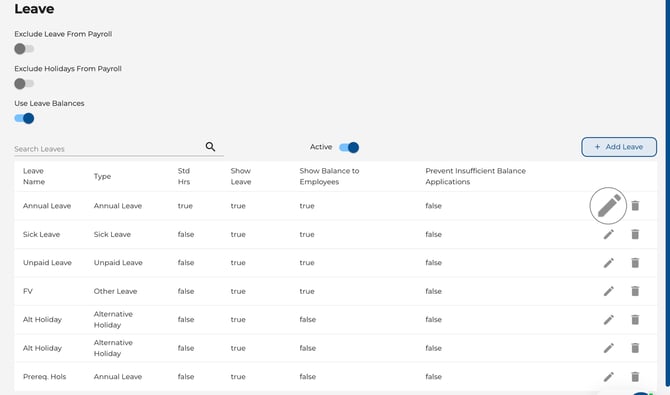Click the Add Leave button
Image resolution: width=670 pixels, height=395 pixels.
[619, 147]
